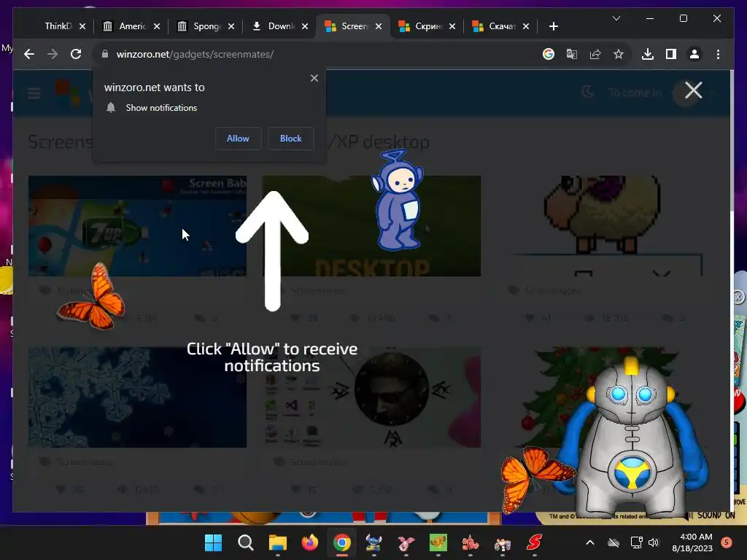Allow notifications from winzoro.net
This screenshot has width=747, height=560.
238,139
